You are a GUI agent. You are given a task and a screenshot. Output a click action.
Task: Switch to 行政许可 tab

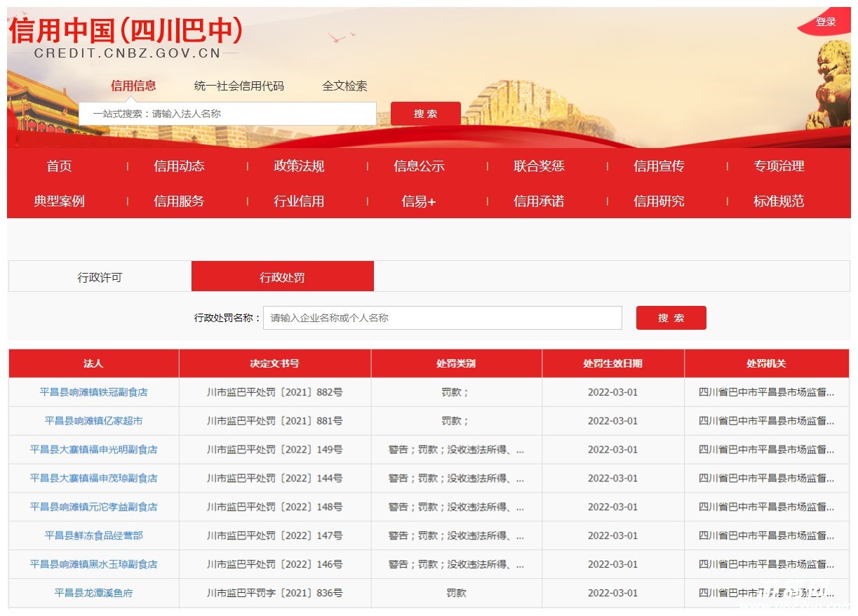click(x=100, y=277)
